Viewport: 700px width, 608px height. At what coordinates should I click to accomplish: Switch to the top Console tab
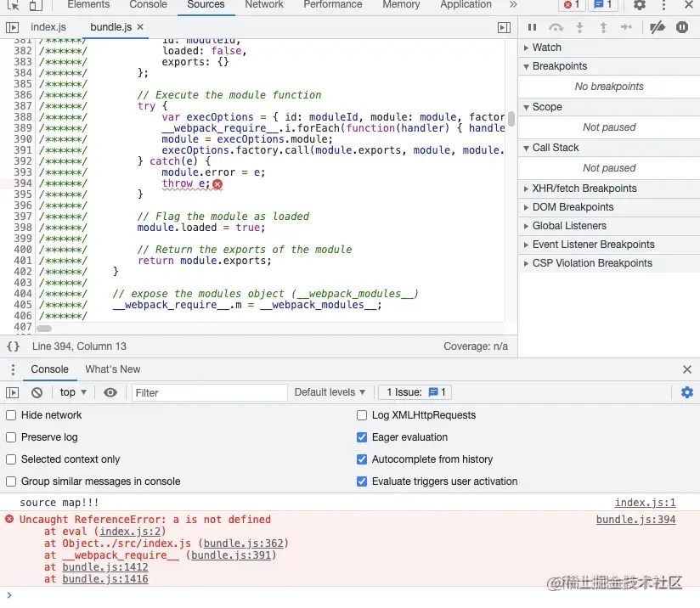pos(148,4)
